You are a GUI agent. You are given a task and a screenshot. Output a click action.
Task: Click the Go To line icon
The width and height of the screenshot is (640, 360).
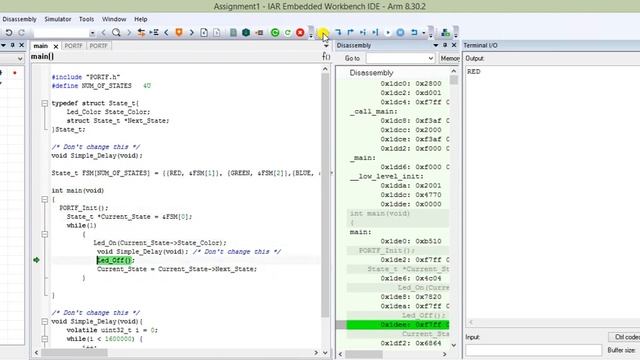154,32
